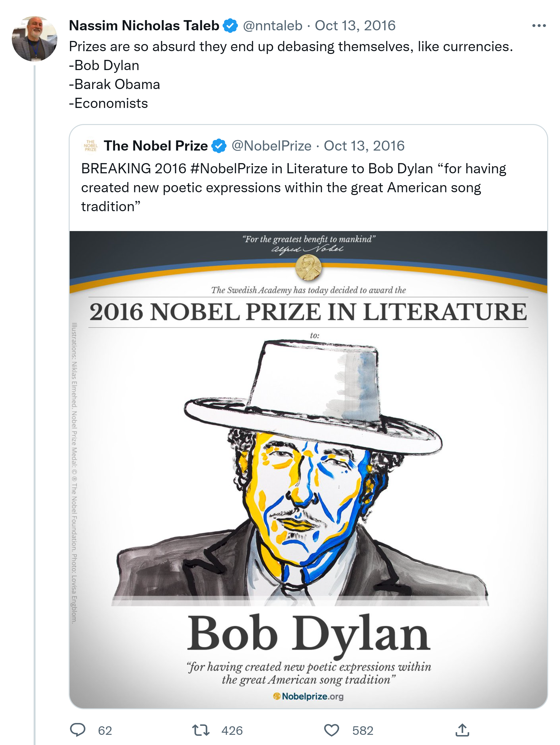Open the three-dot more options menu

[x=539, y=26]
